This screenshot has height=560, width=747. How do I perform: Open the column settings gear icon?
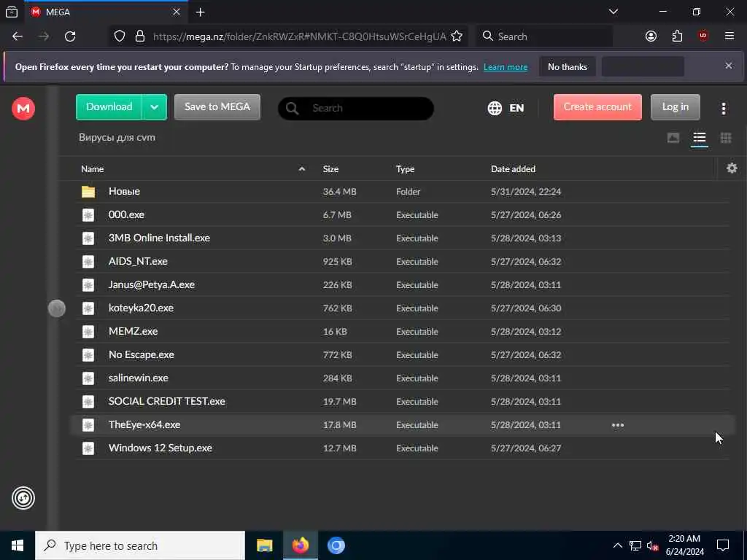tap(731, 168)
